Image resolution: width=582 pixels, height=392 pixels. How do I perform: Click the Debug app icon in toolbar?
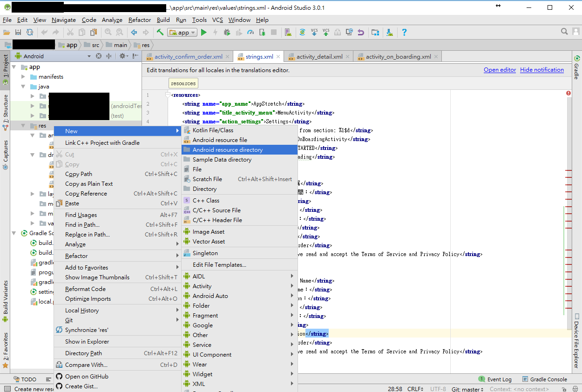click(x=226, y=32)
